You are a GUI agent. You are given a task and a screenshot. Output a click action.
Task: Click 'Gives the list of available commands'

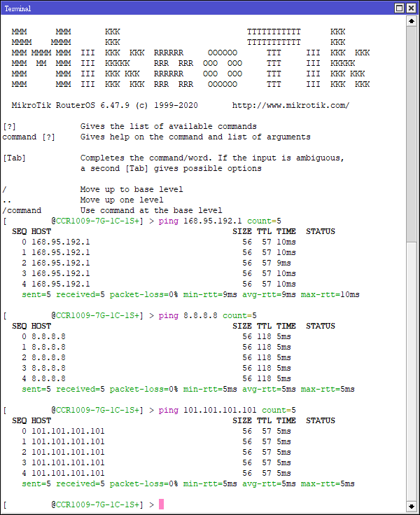coord(168,126)
